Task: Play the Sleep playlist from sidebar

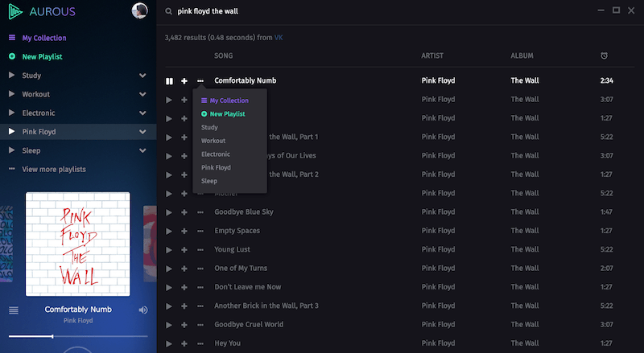Action: pyautogui.click(x=12, y=150)
